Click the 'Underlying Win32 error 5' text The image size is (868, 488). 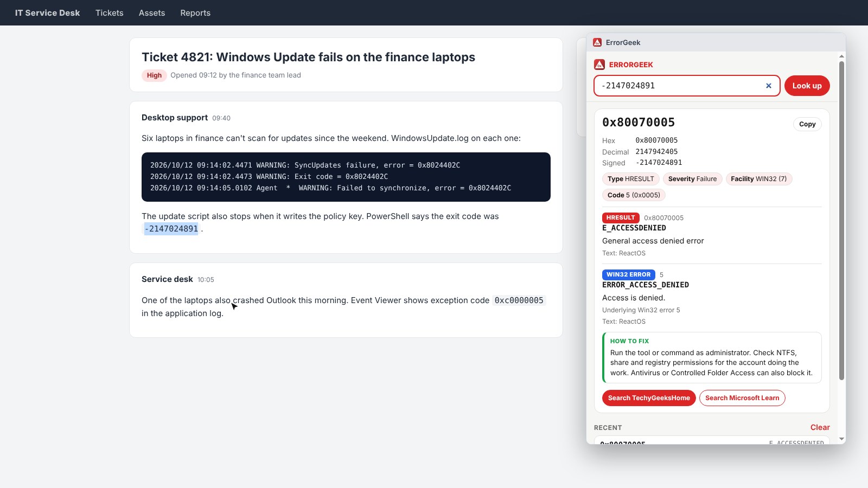(x=641, y=310)
